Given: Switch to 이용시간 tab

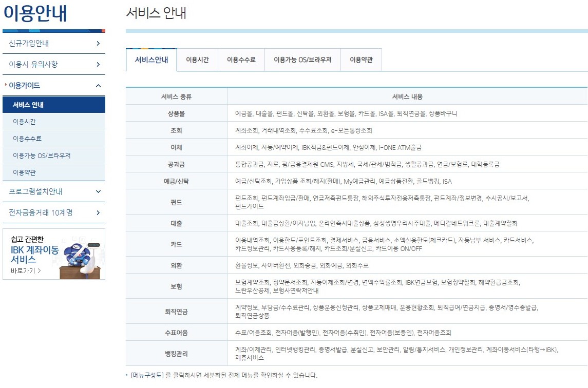Looking at the screenshot, I should coord(197,60).
